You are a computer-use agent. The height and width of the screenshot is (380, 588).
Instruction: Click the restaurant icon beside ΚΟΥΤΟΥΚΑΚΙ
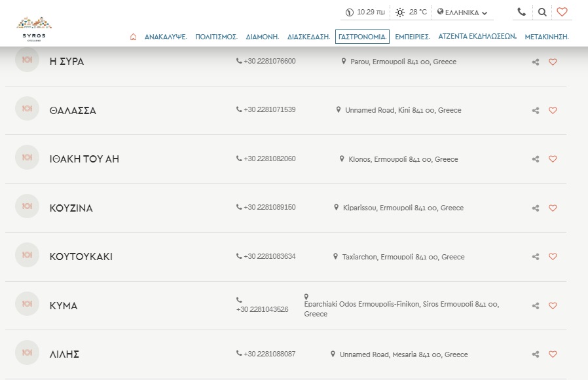pyautogui.click(x=27, y=255)
